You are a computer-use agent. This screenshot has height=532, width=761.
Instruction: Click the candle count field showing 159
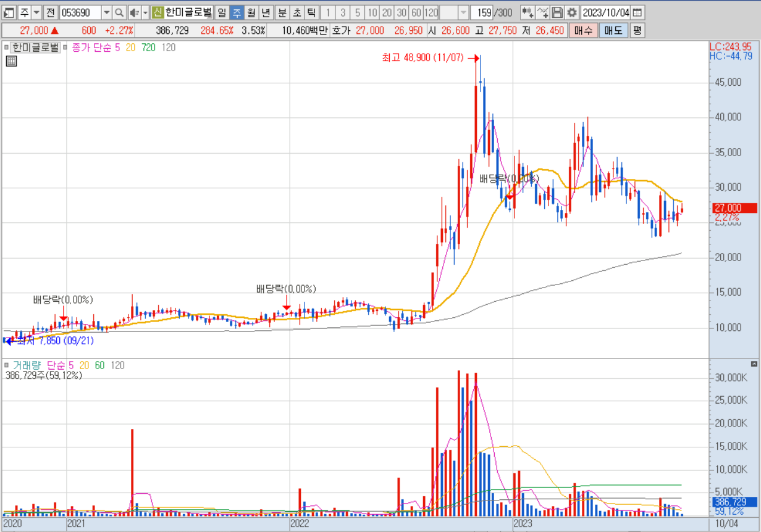click(483, 12)
